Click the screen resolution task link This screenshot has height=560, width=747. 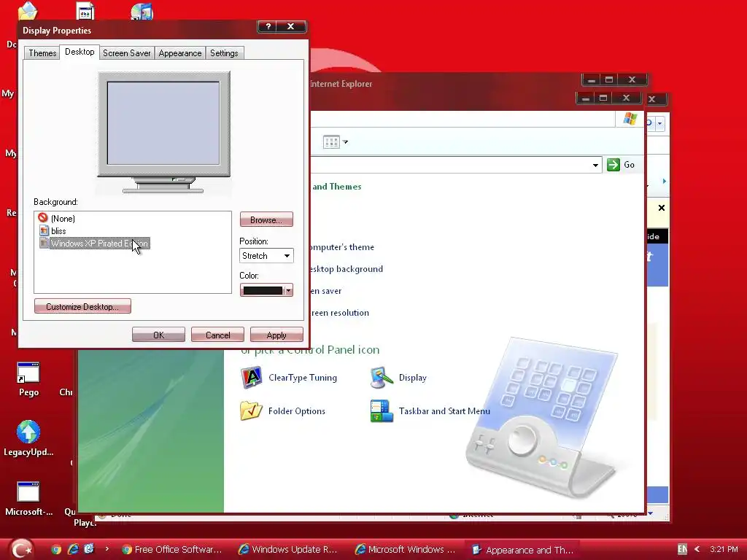(x=340, y=313)
